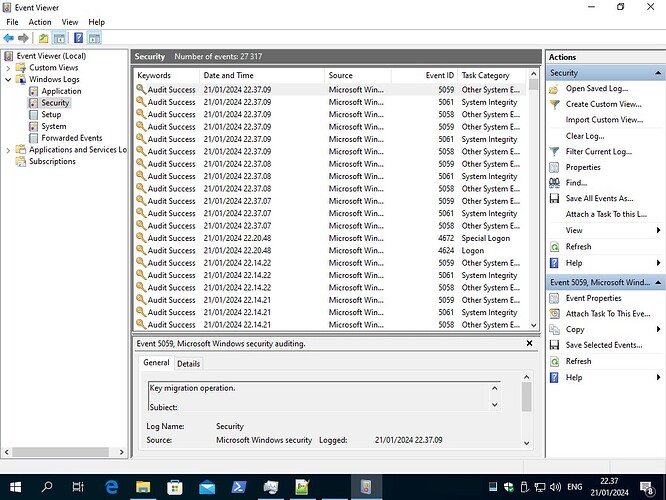Click the tree pane horizontal scrollbar right arrow

click(121, 452)
